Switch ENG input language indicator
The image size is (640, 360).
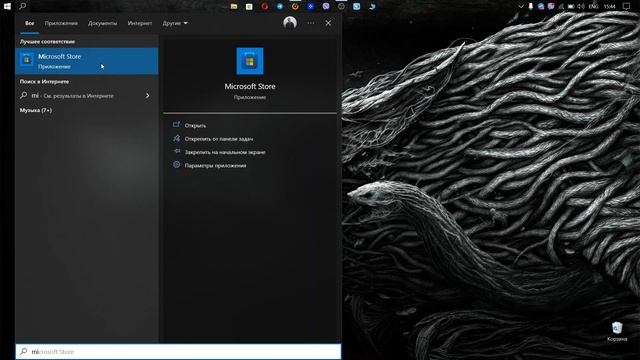(593, 6)
